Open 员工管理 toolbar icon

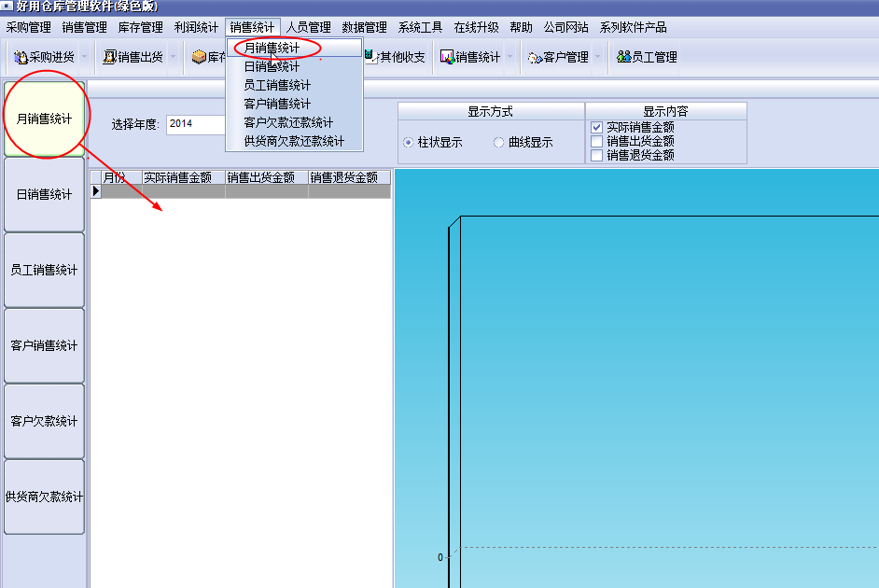[623, 58]
